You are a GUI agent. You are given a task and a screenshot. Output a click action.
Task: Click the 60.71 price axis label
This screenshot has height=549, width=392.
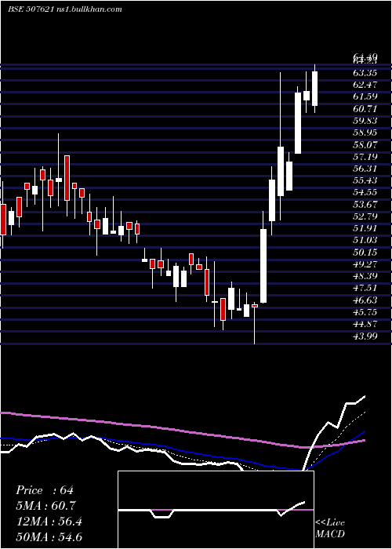point(365,108)
